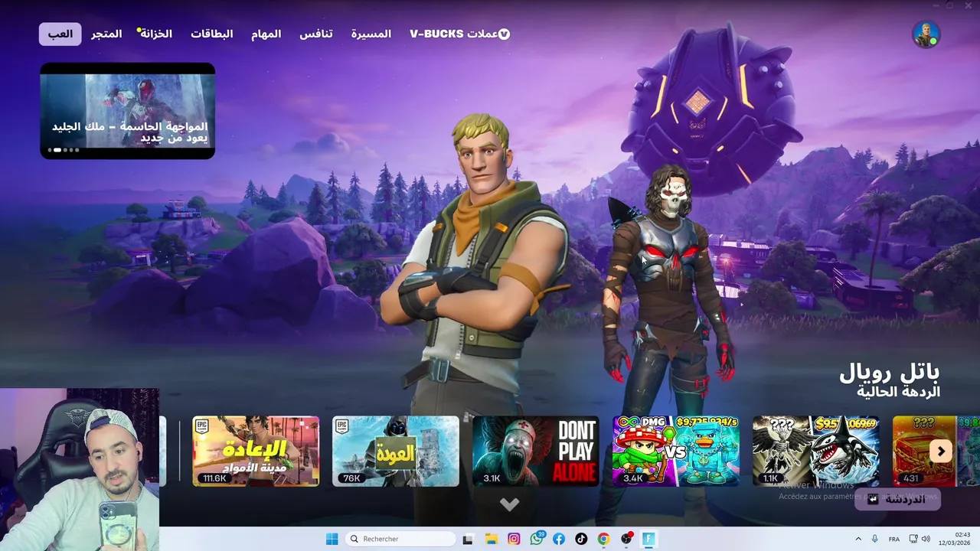
Task: Select the highlighted news carousel dot
Action: pyautogui.click(x=57, y=150)
